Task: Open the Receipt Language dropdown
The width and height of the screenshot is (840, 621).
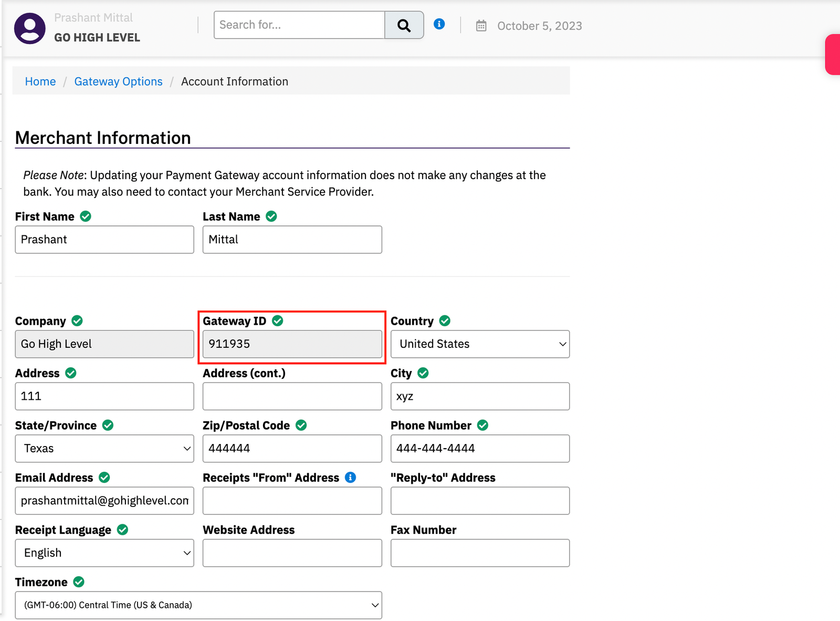Action: point(104,553)
